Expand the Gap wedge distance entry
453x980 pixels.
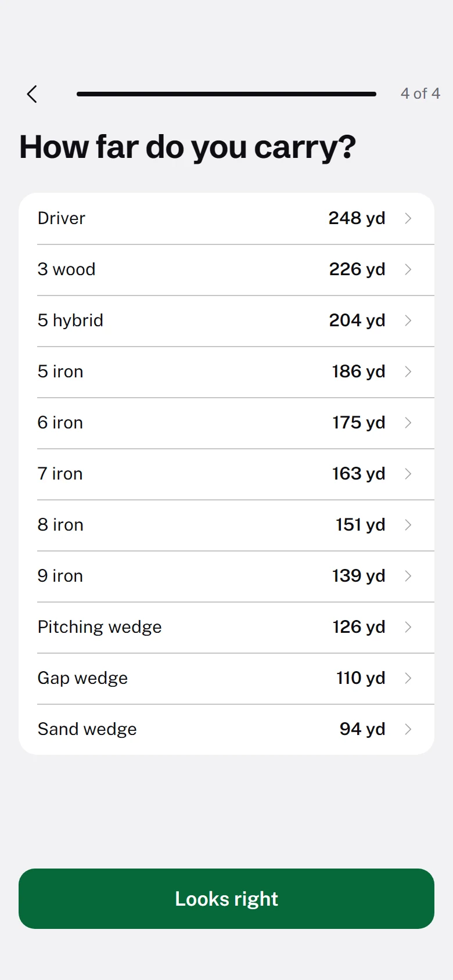click(227, 678)
